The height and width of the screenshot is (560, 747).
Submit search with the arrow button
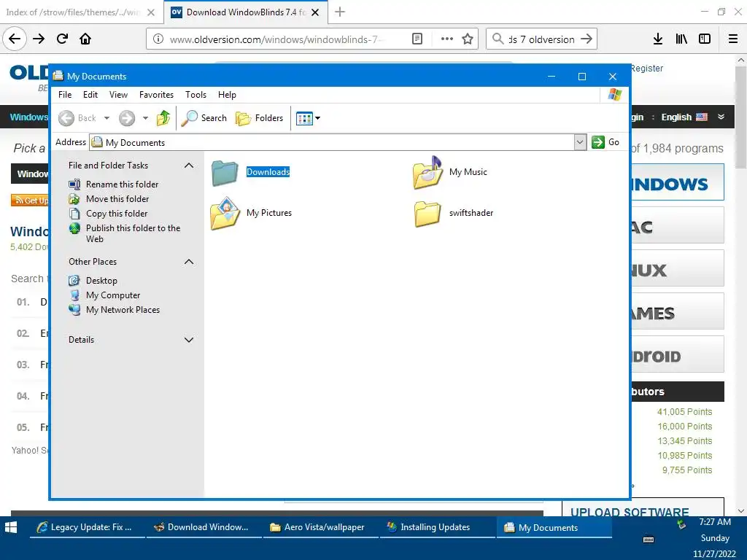(x=587, y=39)
